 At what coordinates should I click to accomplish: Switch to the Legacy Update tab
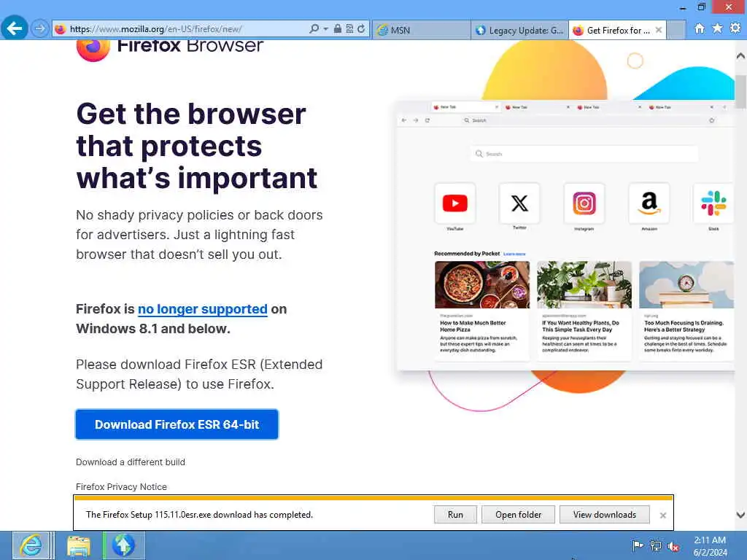click(x=519, y=30)
